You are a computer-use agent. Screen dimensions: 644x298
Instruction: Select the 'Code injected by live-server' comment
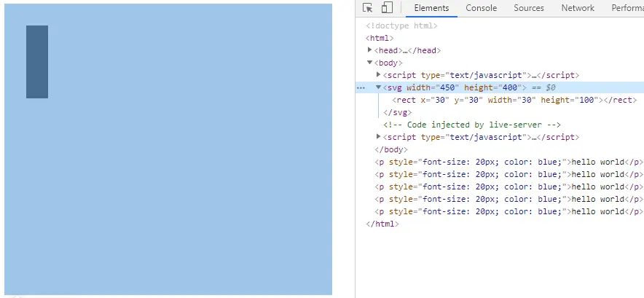472,125
